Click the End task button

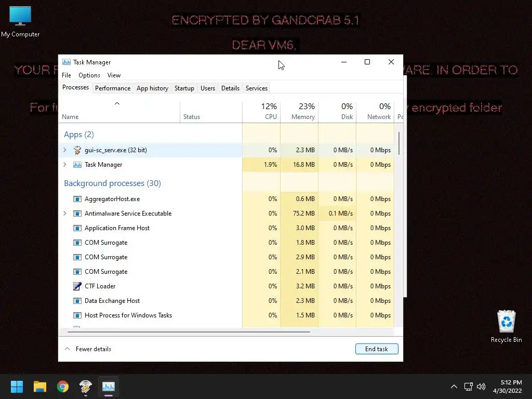coord(377,349)
